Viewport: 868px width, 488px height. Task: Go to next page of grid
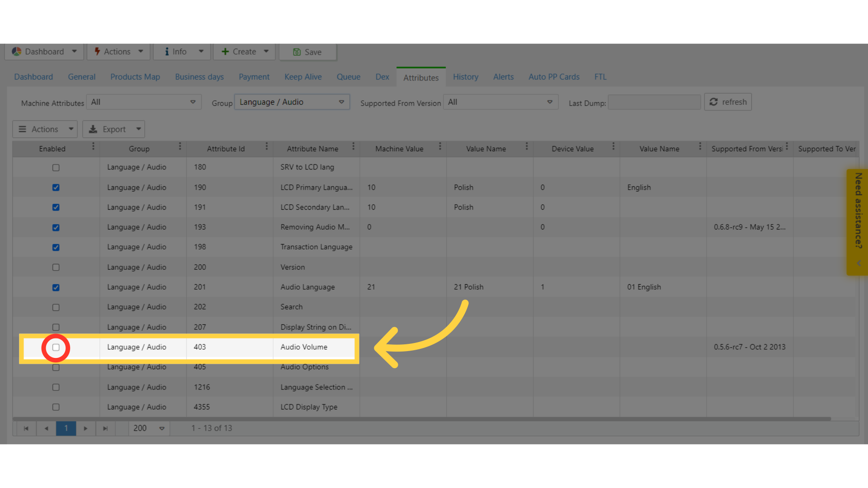(85, 428)
